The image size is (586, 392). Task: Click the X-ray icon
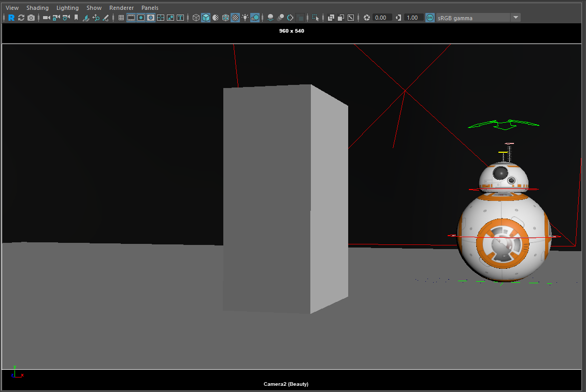(x=331, y=18)
